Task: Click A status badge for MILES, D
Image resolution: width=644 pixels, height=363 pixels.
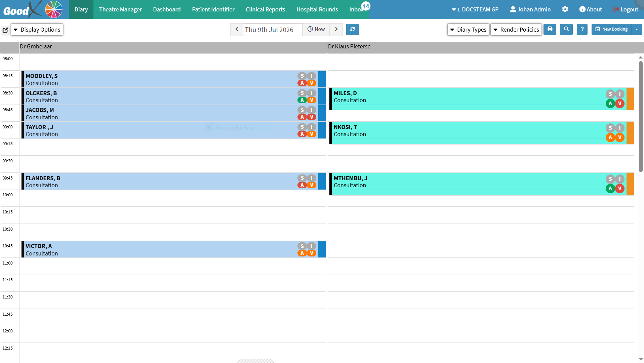Action: coord(610,104)
